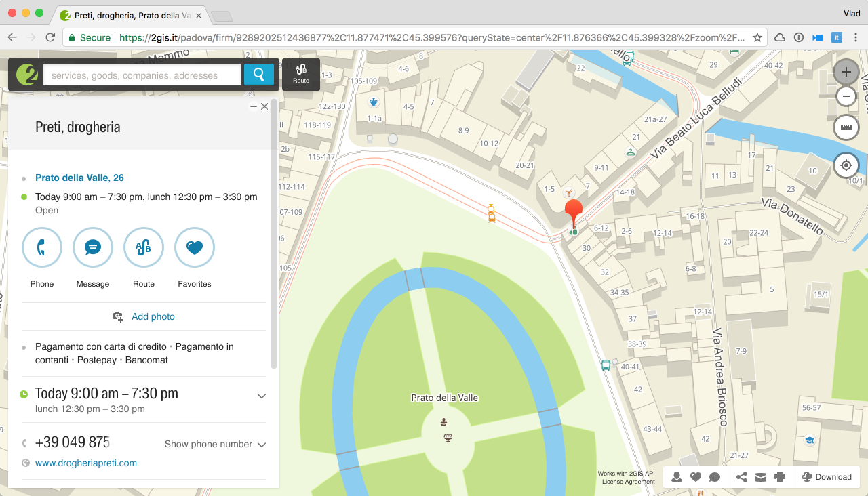The image size is (868, 496).
Task: Activate the ruler measurement tool
Action: point(846,127)
